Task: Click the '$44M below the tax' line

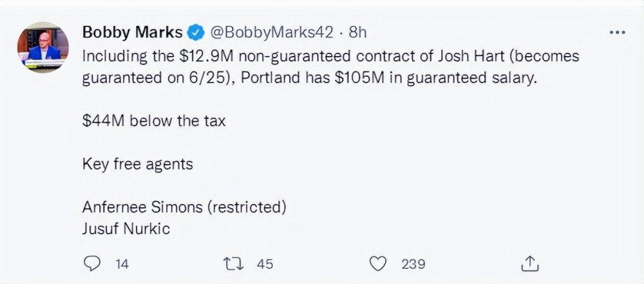Action: click(x=154, y=121)
